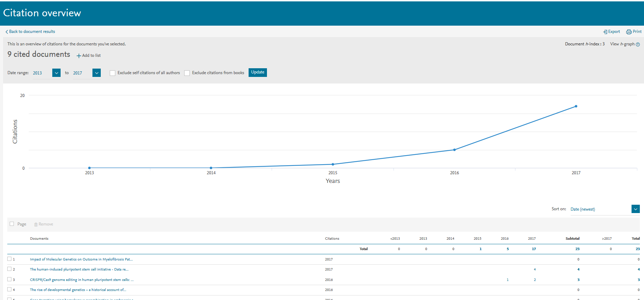Click the h-graph help question icon
The height and width of the screenshot is (300, 644).
(x=638, y=44)
